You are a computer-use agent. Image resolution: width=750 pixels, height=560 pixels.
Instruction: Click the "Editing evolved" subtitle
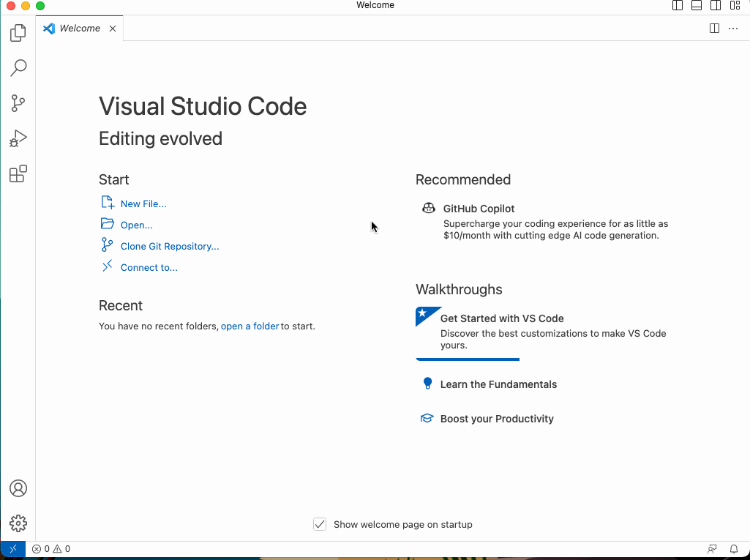pos(160,139)
